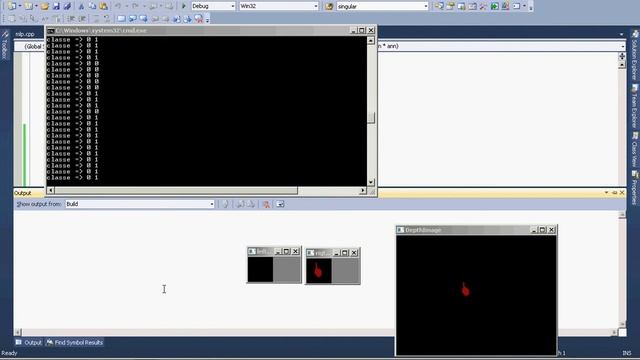Click Go to Next Message icon in Output
This screenshot has width=640, height=360.
point(251,204)
